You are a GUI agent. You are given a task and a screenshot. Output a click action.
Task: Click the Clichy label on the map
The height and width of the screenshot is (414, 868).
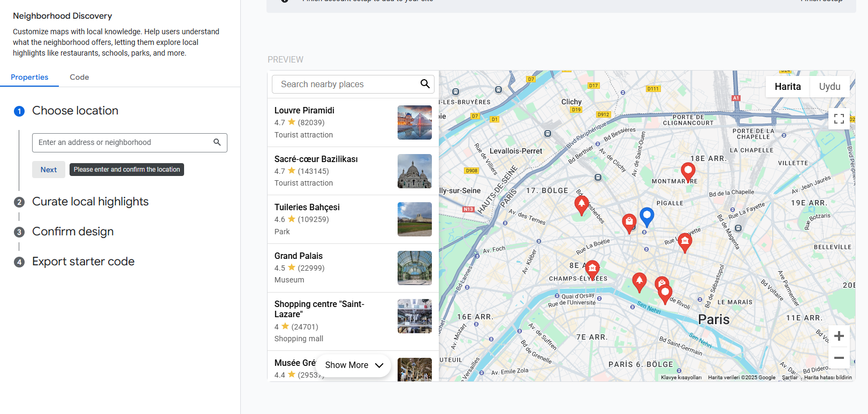click(x=572, y=102)
